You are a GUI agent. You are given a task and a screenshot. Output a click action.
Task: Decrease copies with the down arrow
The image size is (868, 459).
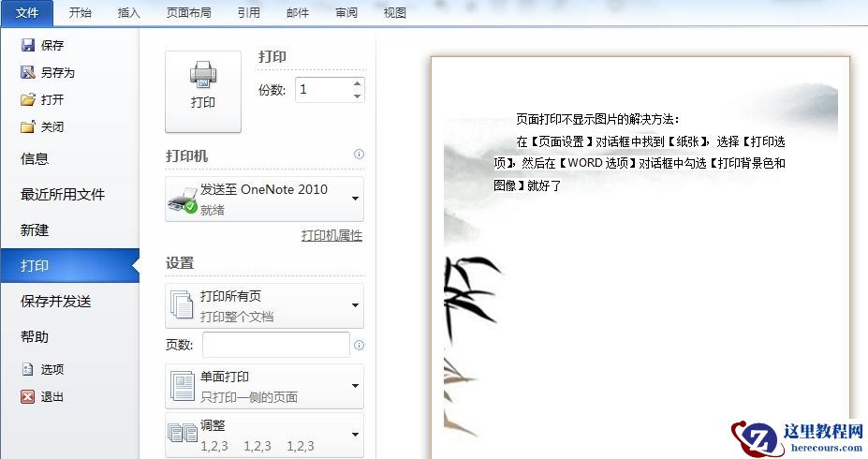coord(357,96)
